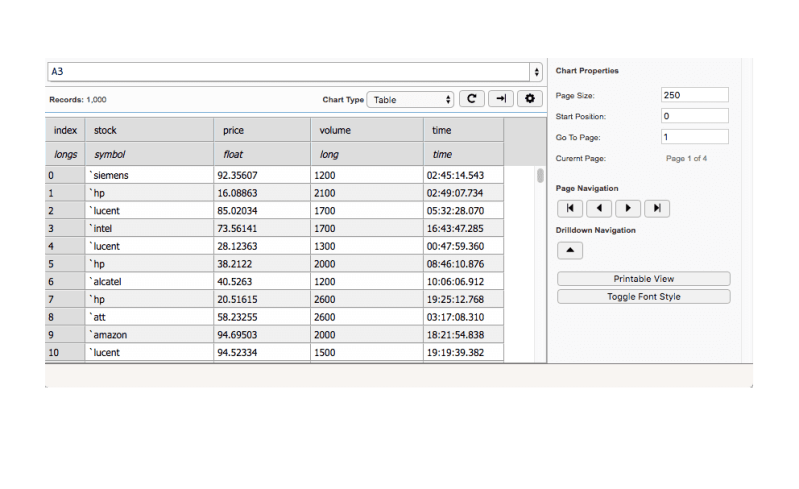Click the refresh chart icon
This screenshot has width=799, height=489.
click(471, 99)
